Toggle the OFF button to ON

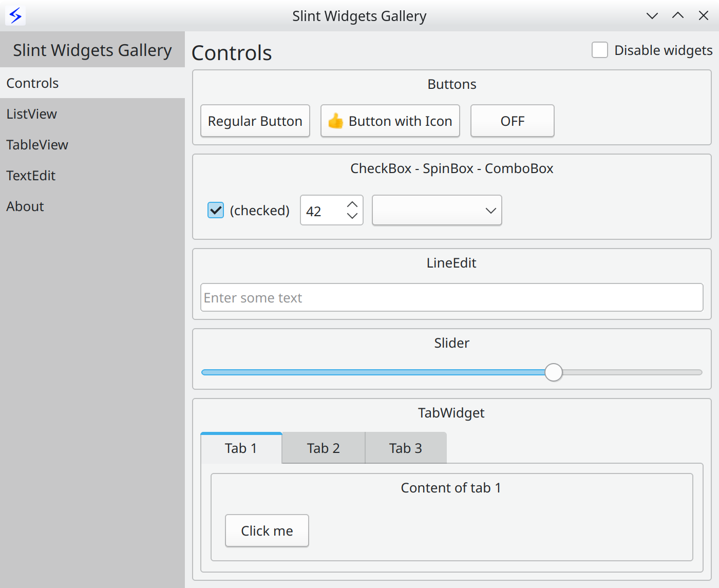[x=512, y=121]
